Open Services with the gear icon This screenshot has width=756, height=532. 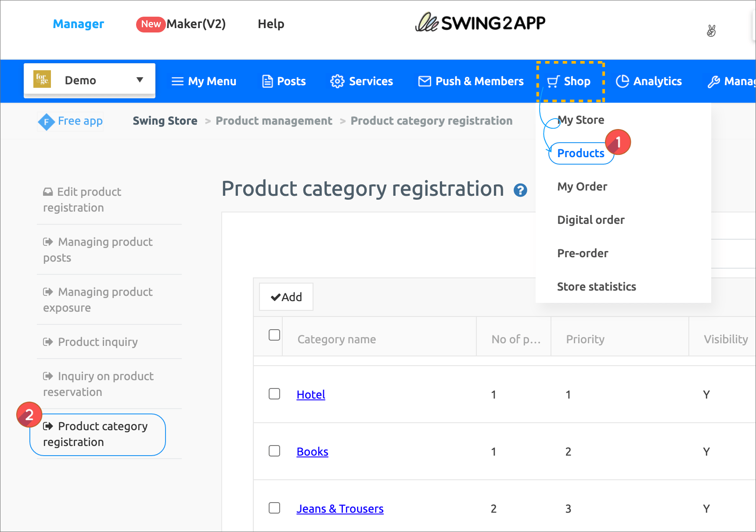(x=337, y=81)
